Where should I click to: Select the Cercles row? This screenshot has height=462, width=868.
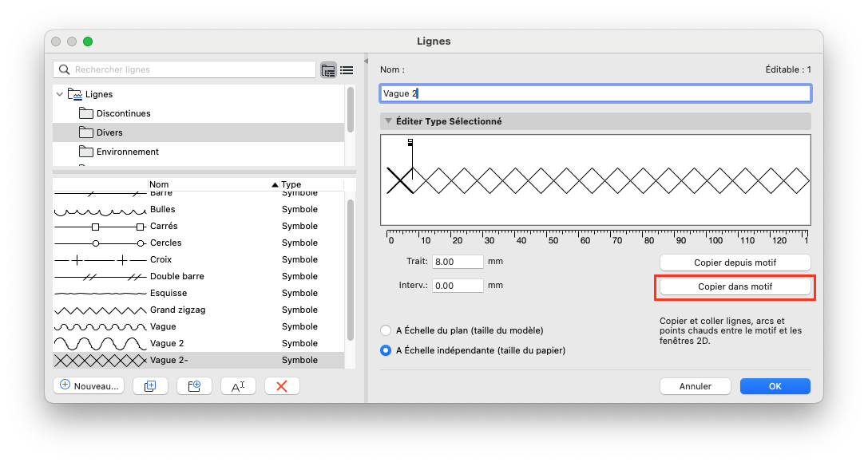pyautogui.click(x=198, y=243)
